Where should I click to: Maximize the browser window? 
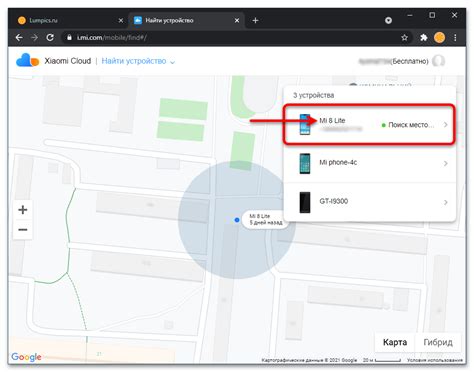[x=432, y=15]
